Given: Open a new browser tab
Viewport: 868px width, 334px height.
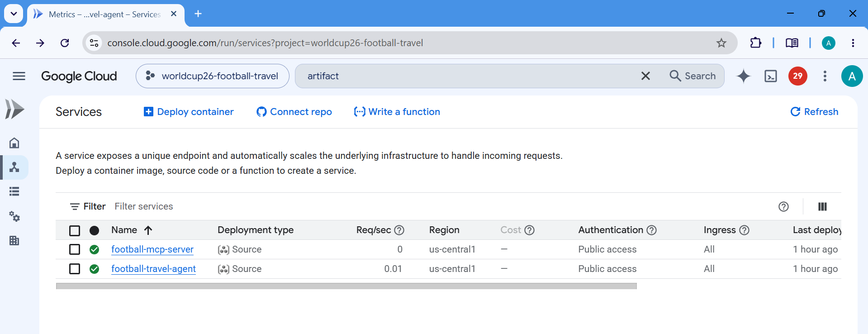Looking at the screenshot, I should [198, 14].
